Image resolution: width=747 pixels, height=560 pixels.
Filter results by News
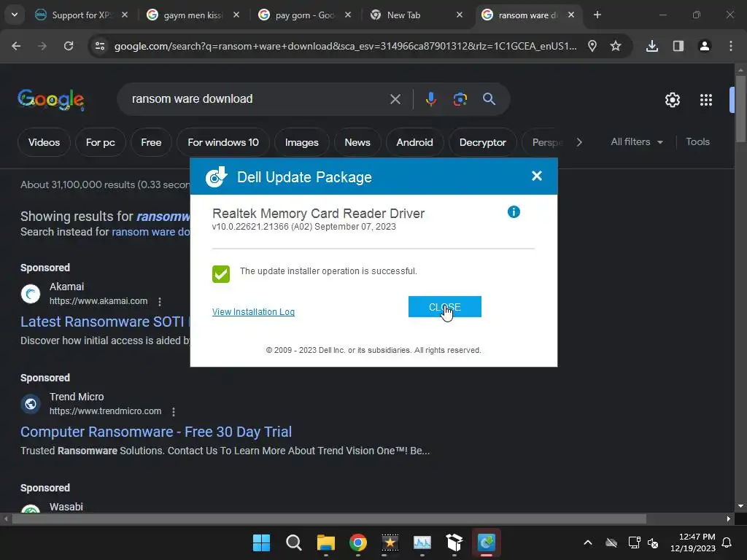click(x=357, y=142)
